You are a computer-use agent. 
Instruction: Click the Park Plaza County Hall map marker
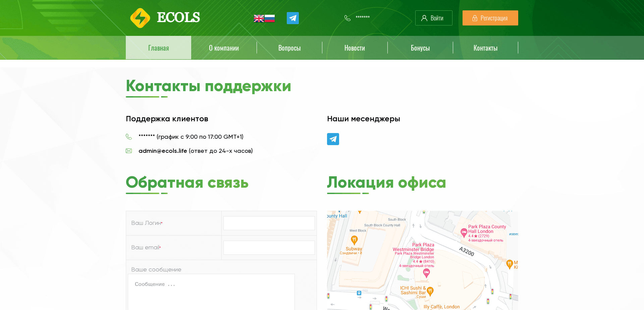click(464, 232)
